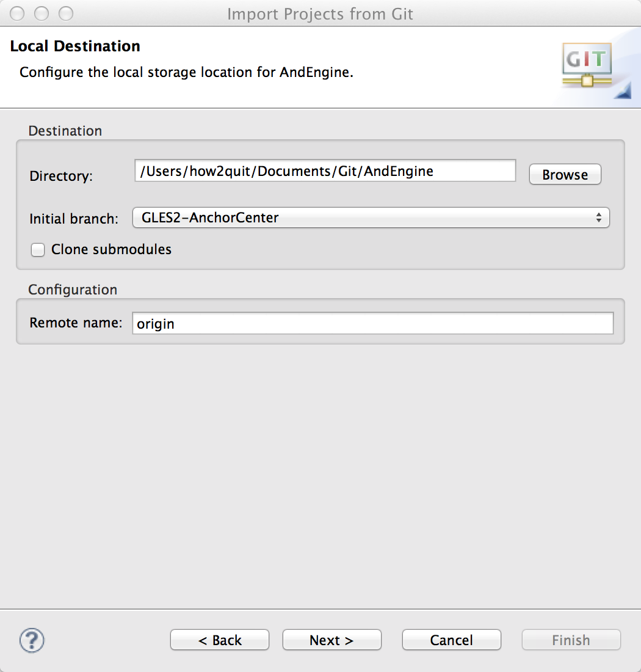Select the Remote name text field
This screenshot has height=672, width=641.
click(372, 323)
